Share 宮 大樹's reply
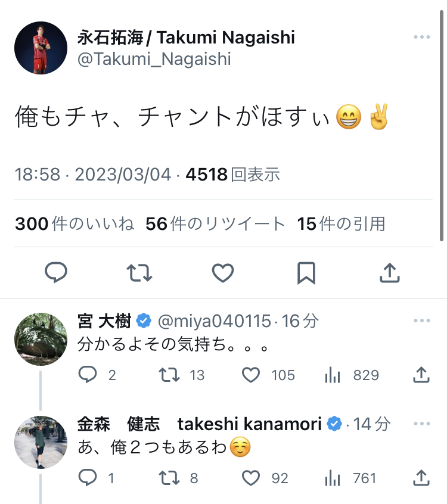The width and height of the screenshot is (447, 504). [x=421, y=375]
